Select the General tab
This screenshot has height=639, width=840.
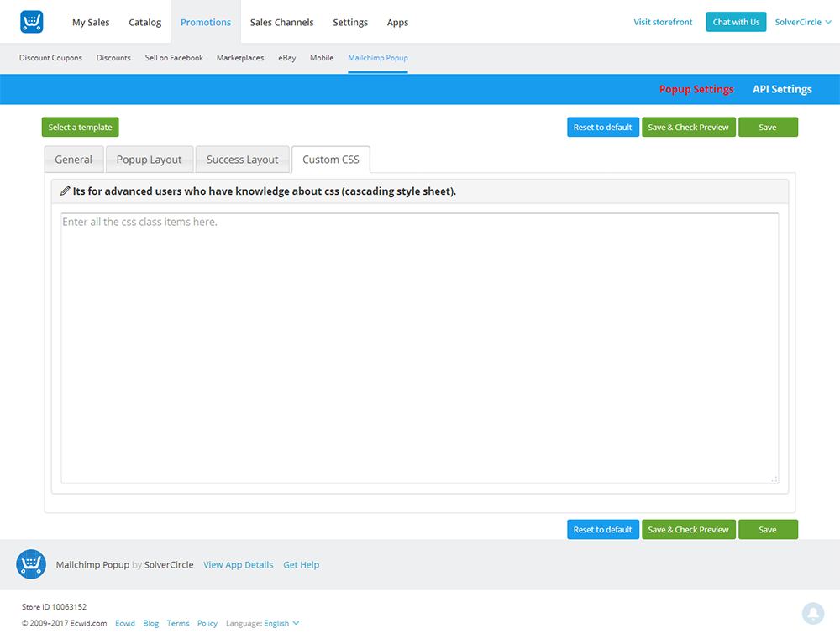74,160
